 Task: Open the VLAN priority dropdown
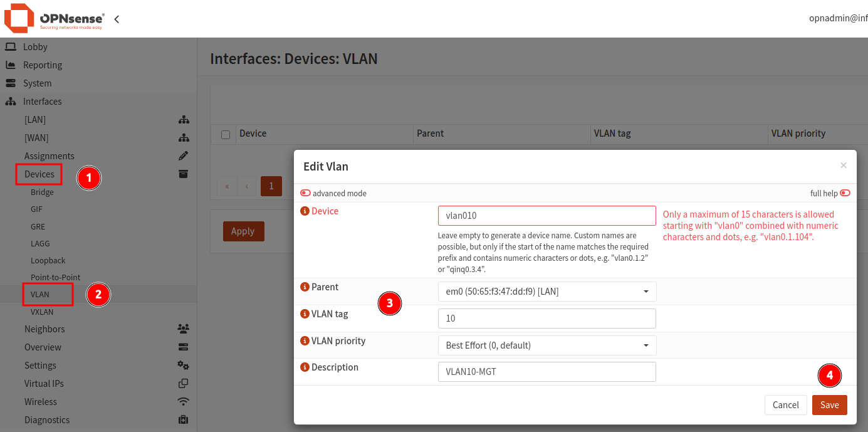546,345
